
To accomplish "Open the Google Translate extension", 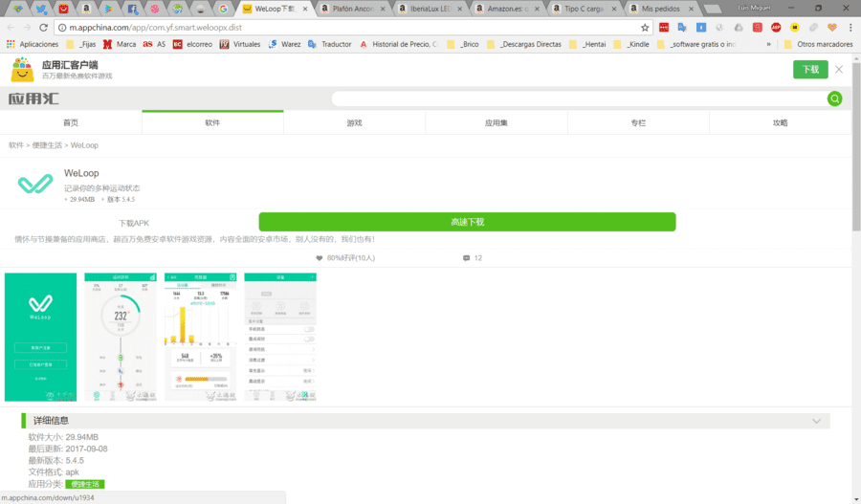I will tap(682, 28).
